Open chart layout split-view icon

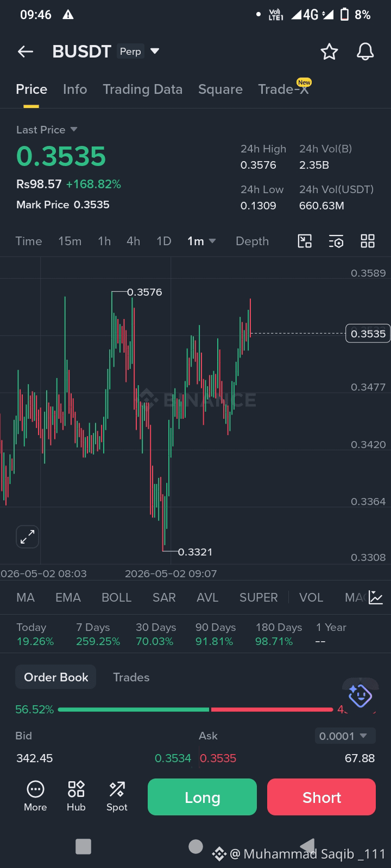point(305,241)
